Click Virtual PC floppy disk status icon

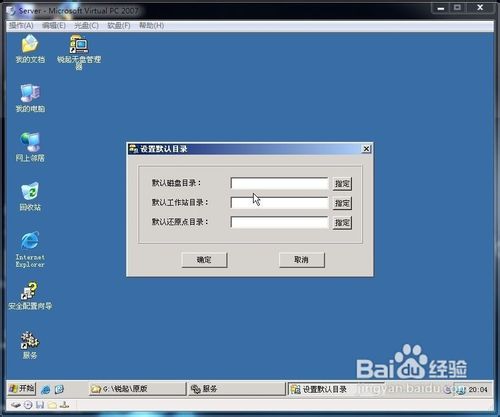(40, 405)
